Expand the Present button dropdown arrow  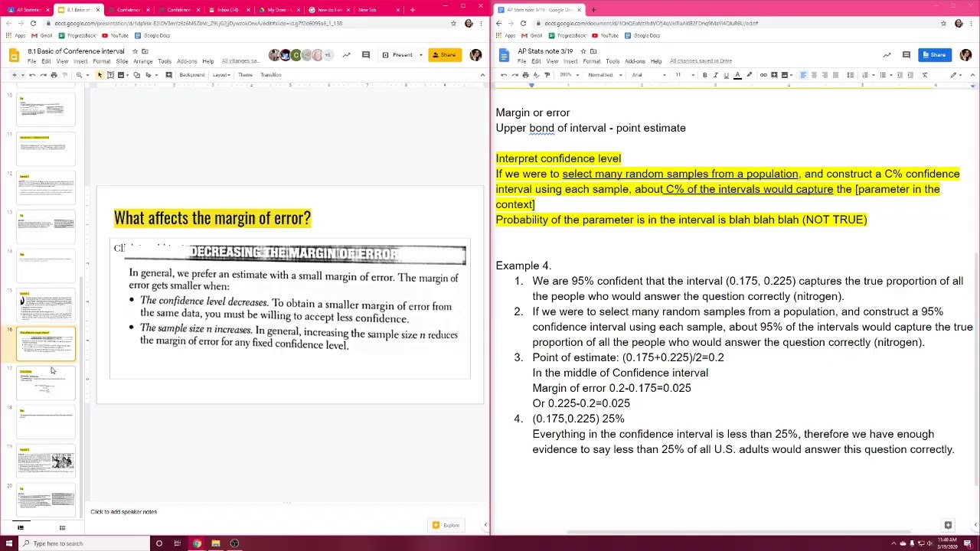[x=420, y=55]
